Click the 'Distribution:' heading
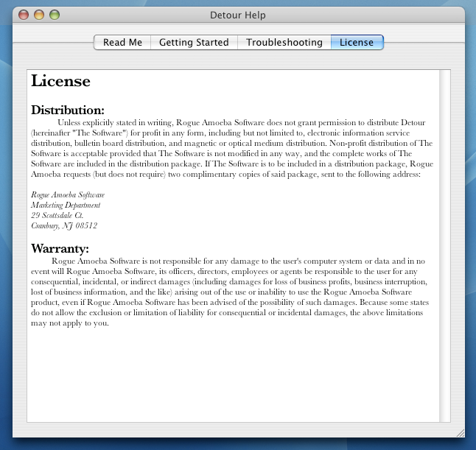This screenshot has width=476, height=450. coord(68,110)
